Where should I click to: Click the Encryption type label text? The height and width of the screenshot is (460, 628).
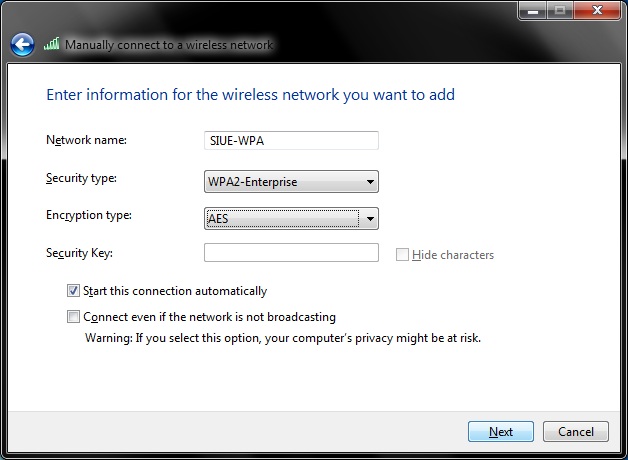[x=89, y=215]
